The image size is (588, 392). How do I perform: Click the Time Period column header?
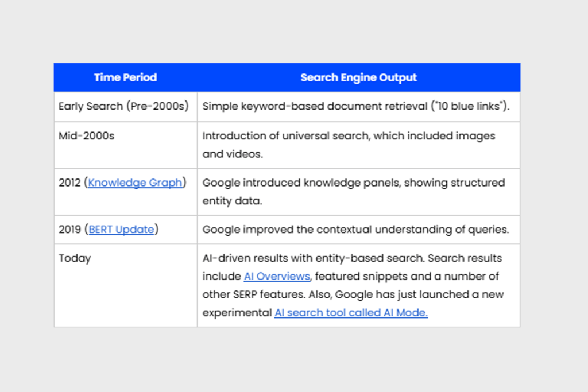point(125,77)
